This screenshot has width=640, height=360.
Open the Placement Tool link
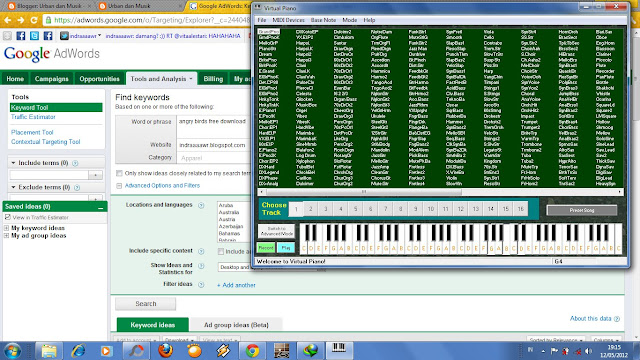pos(32,133)
